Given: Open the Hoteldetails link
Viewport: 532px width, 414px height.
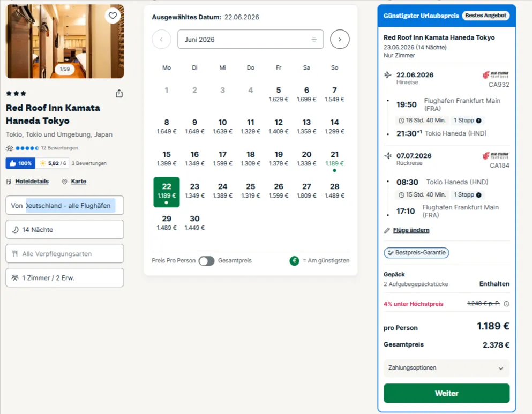Looking at the screenshot, I should [32, 182].
